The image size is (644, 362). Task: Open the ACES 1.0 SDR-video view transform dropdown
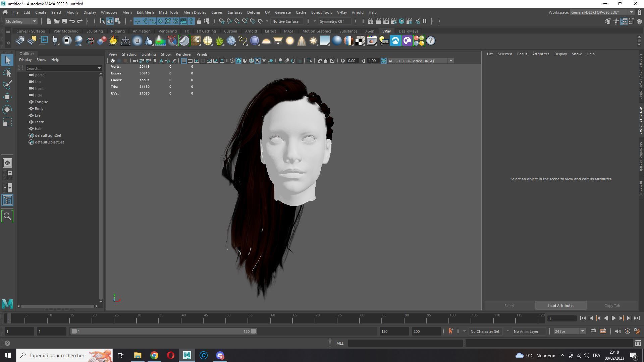pos(421,61)
